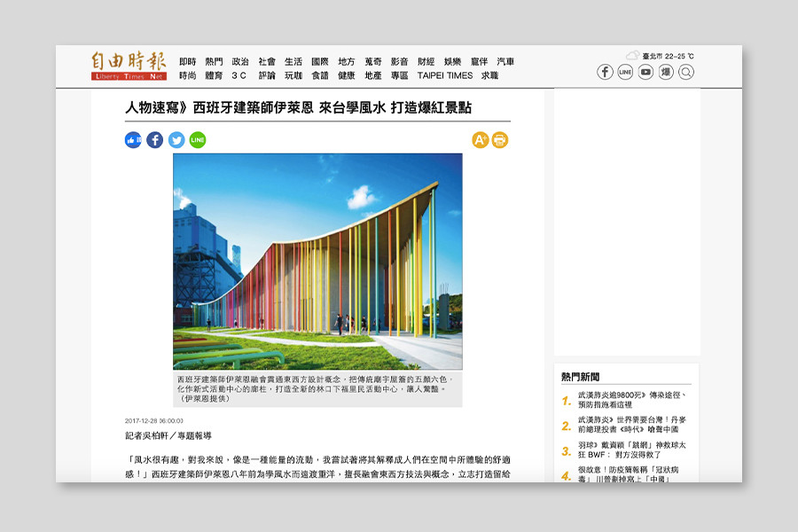
Task: Open the header LINE icon
Action: (625, 72)
